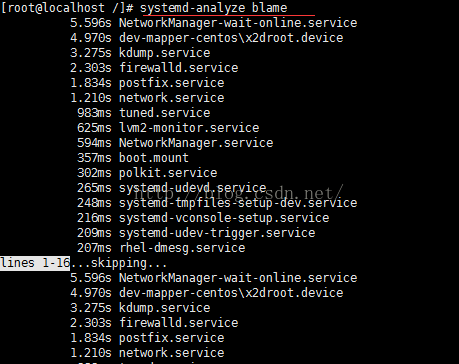The image size is (459, 364).
Task: Select the tuned.service line
Action: [x=144, y=113]
